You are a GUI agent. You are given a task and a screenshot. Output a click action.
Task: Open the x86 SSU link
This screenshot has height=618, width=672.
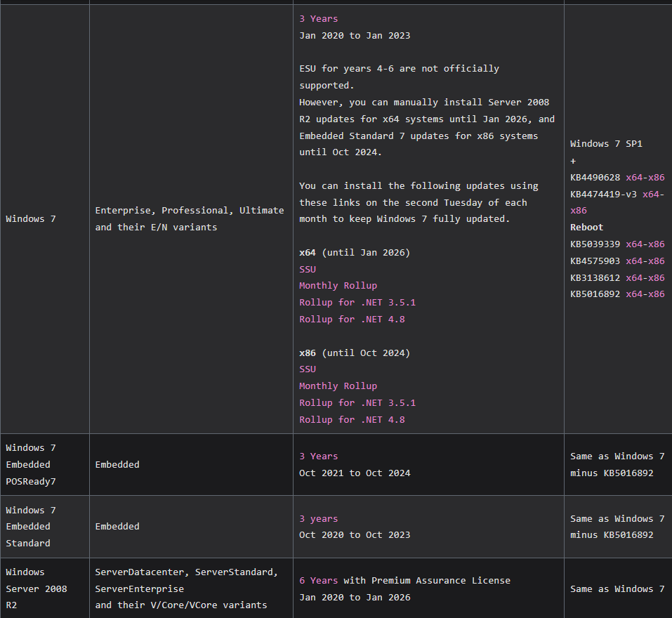308,369
